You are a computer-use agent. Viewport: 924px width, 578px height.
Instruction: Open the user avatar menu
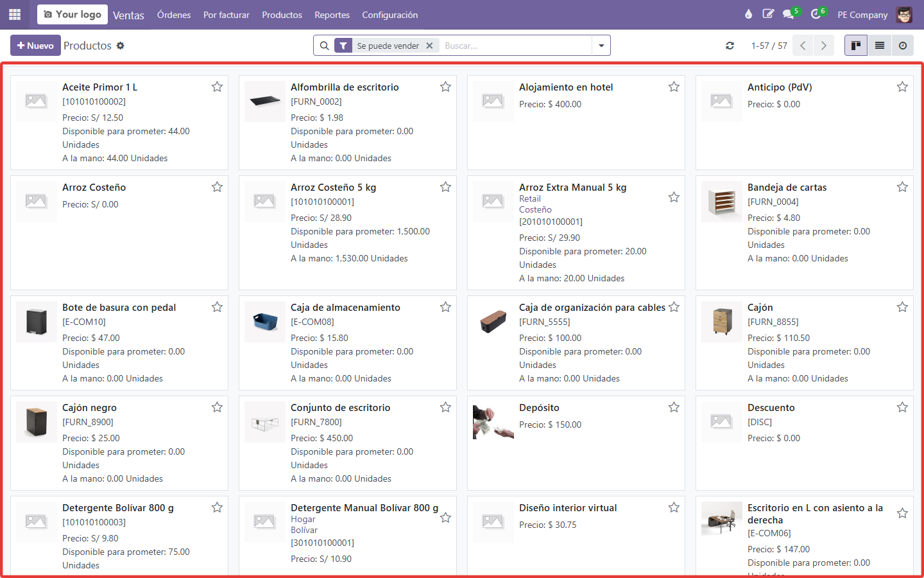(904, 14)
